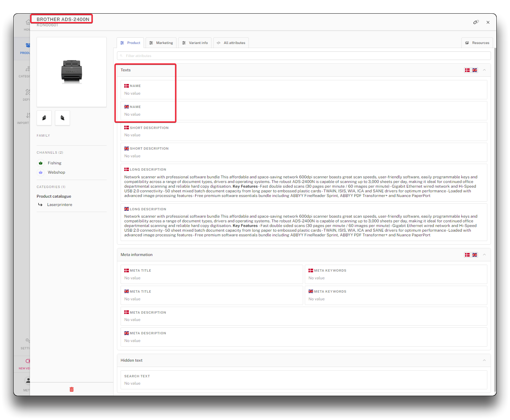Open the Products sidebar icon
The image size is (510, 420).
tap(27, 46)
